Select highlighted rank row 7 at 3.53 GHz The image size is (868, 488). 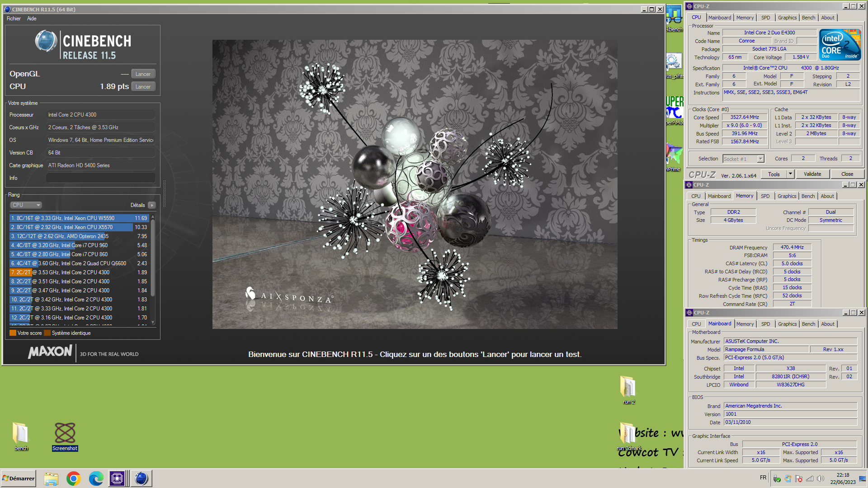point(79,272)
